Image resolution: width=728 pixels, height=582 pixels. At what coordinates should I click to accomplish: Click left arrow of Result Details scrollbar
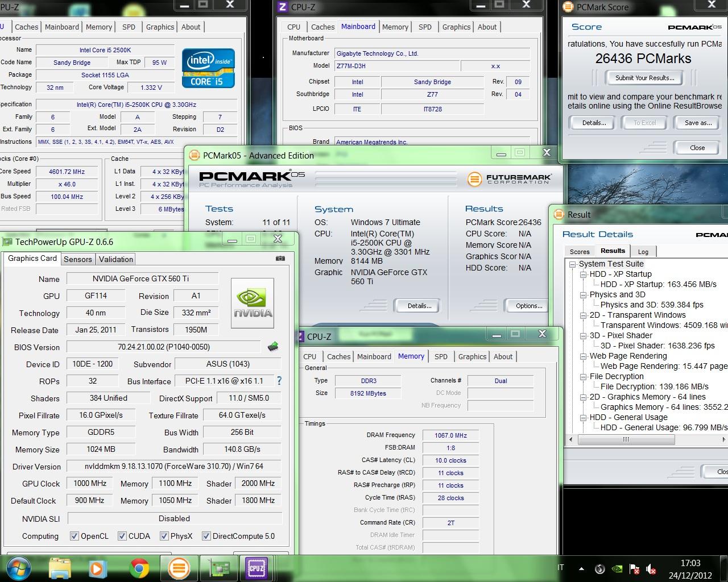pyautogui.click(x=570, y=439)
